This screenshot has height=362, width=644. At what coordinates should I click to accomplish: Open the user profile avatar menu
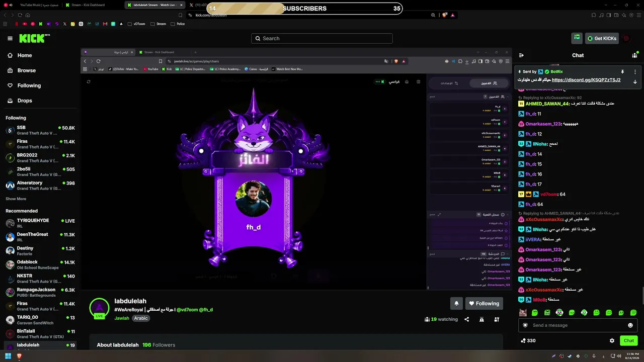click(x=626, y=38)
